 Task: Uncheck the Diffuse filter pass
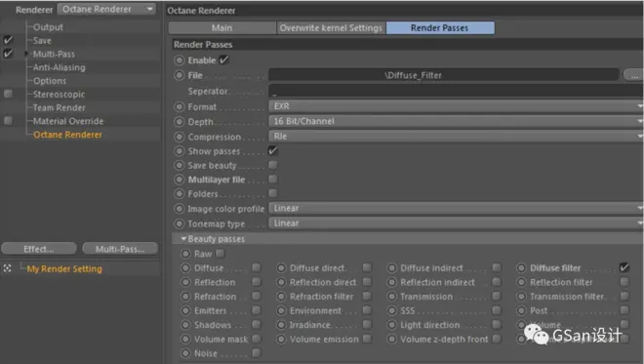point(624,267)
